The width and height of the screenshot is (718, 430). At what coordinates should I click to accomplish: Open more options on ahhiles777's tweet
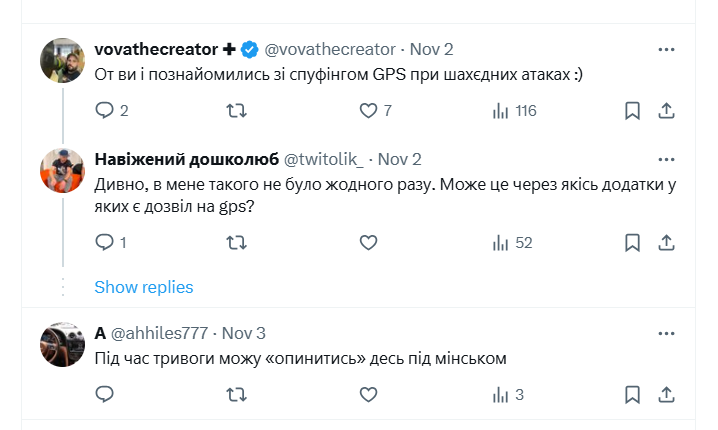[x=666, y=333]
